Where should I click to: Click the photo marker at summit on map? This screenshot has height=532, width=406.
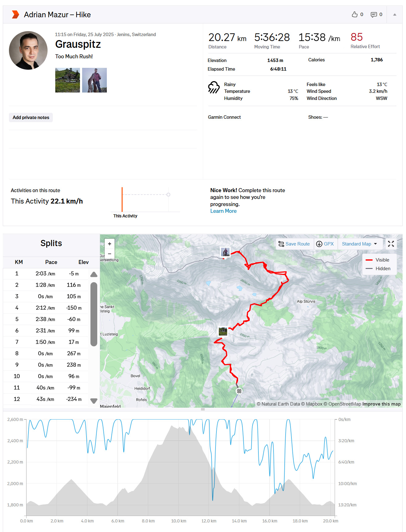coord(225,252)
